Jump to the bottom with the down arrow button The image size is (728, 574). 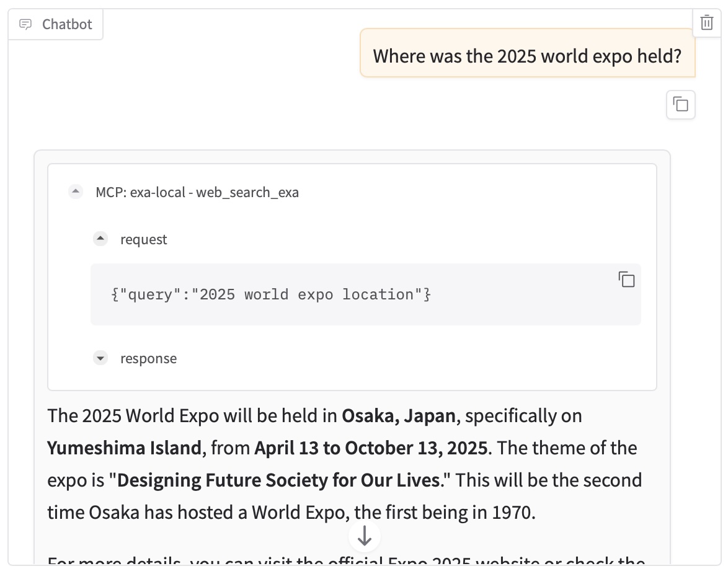[x=365, y=536]
